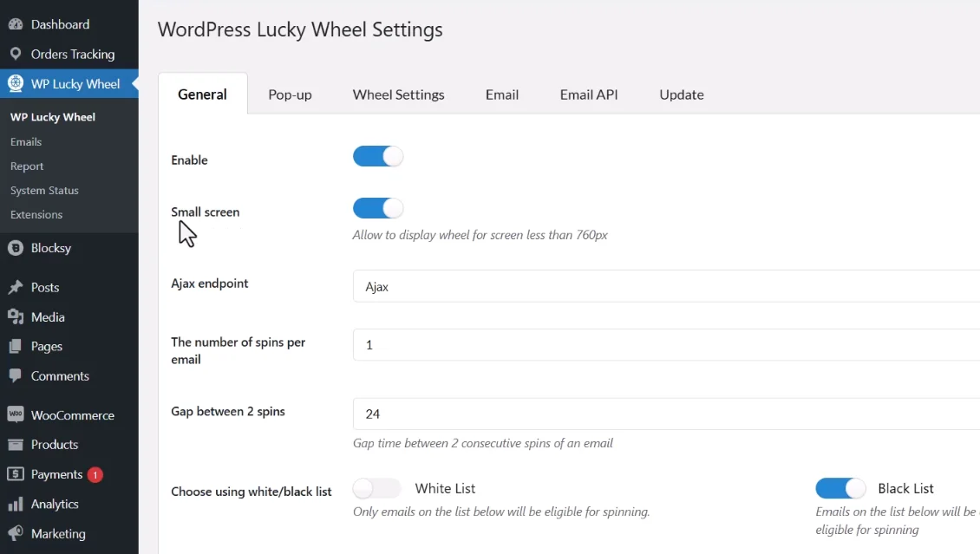Screen dimensions: 980x554
Task: Click the Dashboard gauge icon
Action: pos(16,24)
